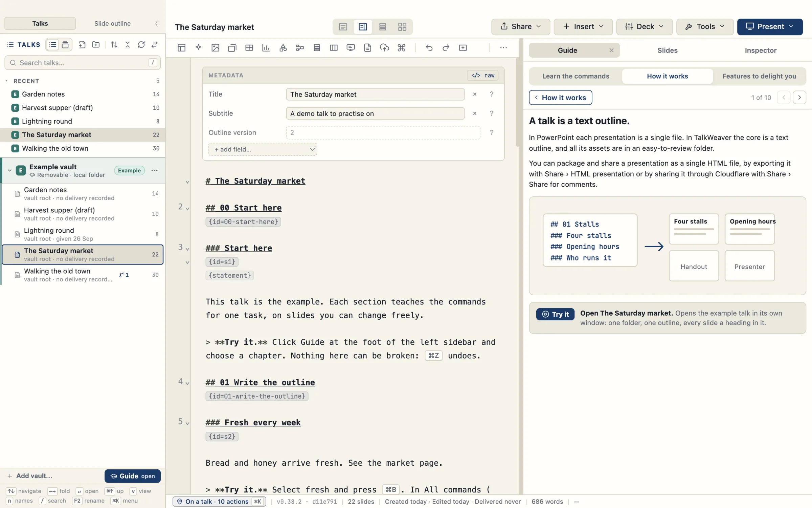The image size is (812, 508).
Task: Click the cloud upload icon in toolbar
Action: 384,48
